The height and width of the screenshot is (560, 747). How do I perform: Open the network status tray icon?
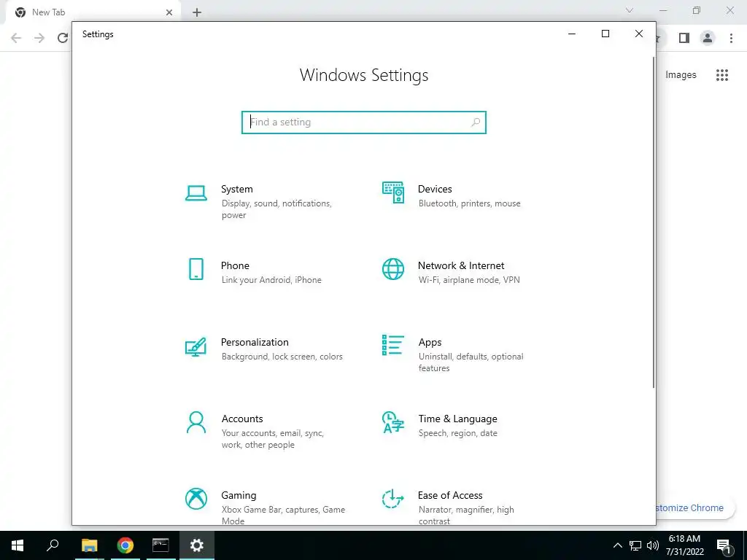tap(635, 545)
